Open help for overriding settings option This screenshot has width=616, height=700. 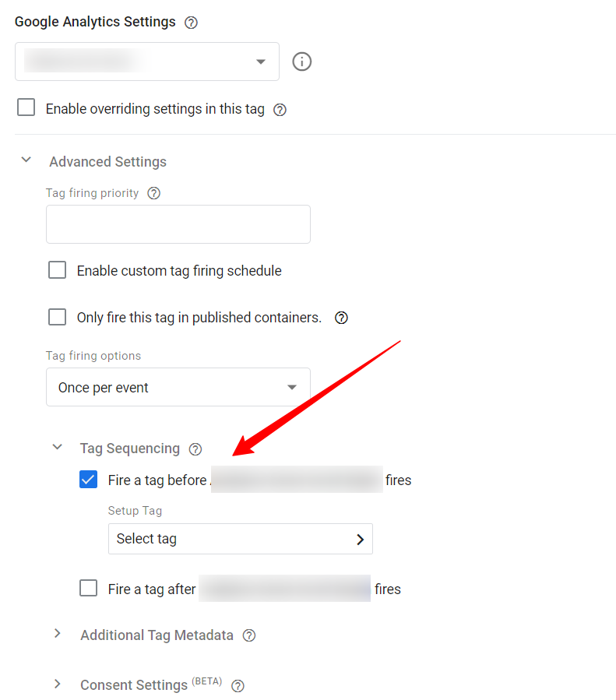pyautogui.click(x=280, y=110)
